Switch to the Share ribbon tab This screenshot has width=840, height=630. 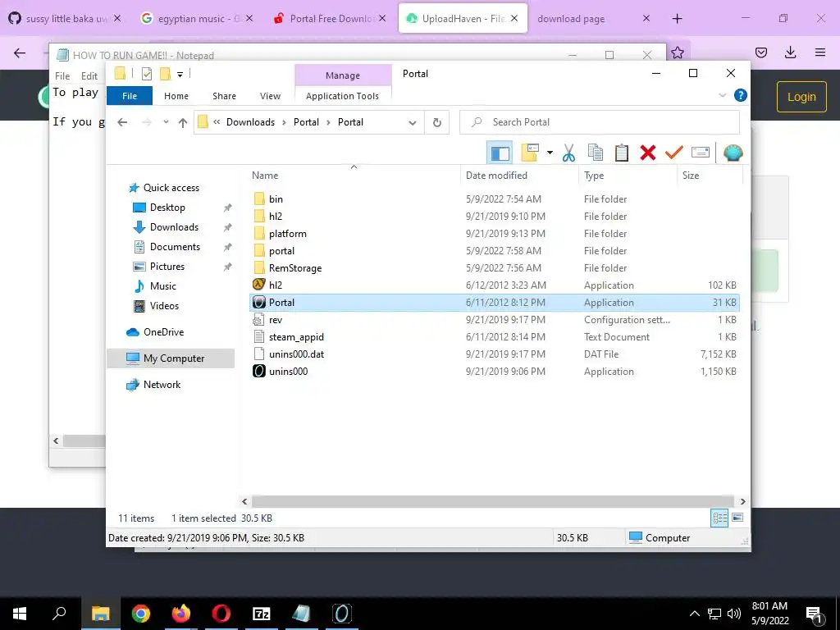click(224, 96)
